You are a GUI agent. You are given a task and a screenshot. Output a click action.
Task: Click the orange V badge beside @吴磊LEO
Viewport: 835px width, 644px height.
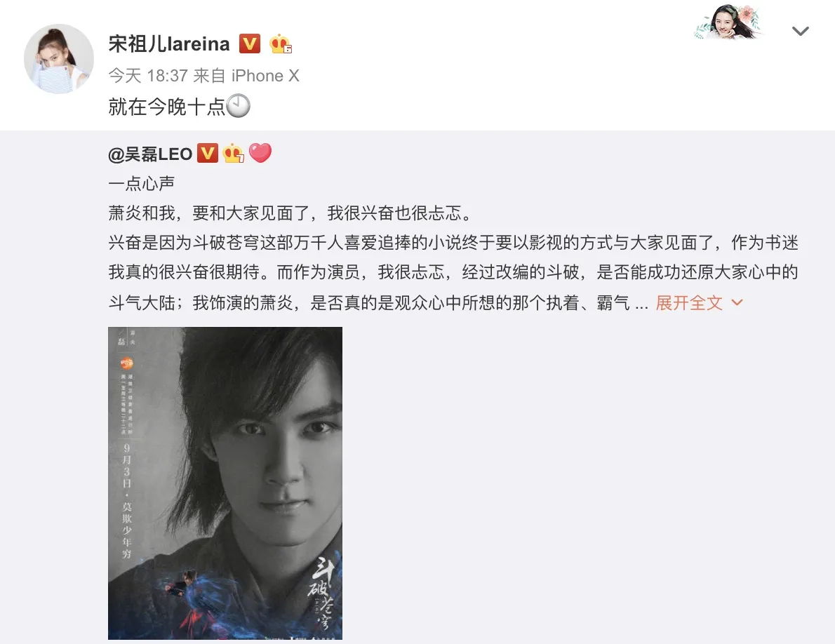click(208, 153)
